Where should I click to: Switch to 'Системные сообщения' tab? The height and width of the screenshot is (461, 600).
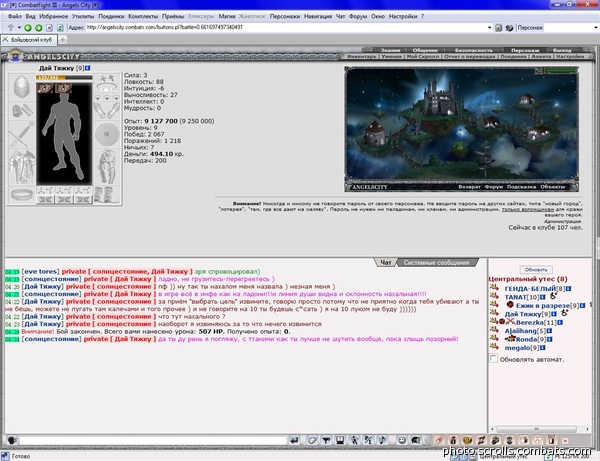436,262
